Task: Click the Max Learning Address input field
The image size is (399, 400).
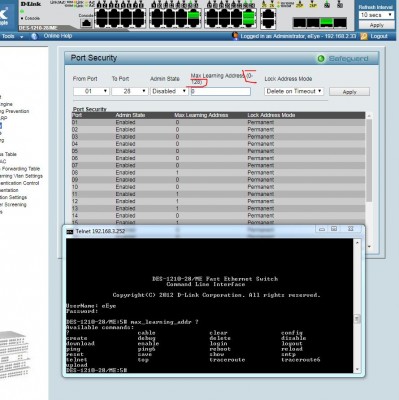Action: (x=221, y=91)
